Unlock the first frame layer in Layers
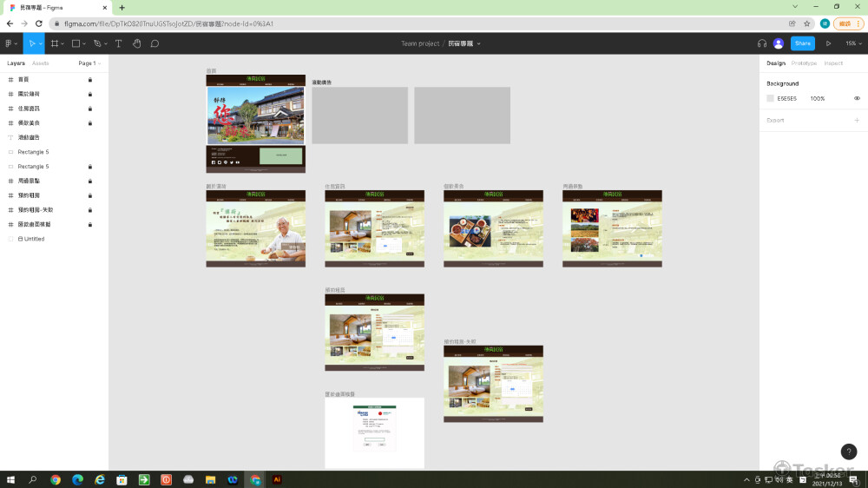The height and width of the screenshot is (488, 868). coord(90,80)
